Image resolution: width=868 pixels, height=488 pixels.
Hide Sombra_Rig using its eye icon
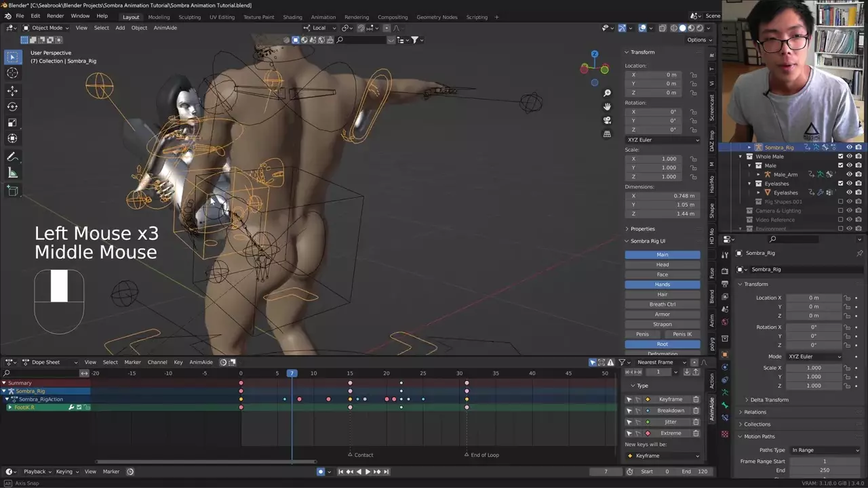coord(849,147)
